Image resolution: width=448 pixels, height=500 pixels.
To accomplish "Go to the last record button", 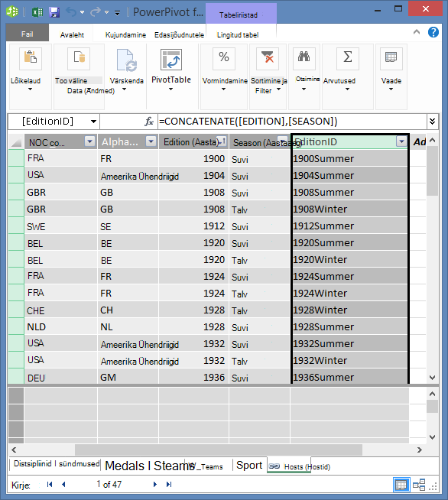I will pyautogui.click(x=169, y=485).
